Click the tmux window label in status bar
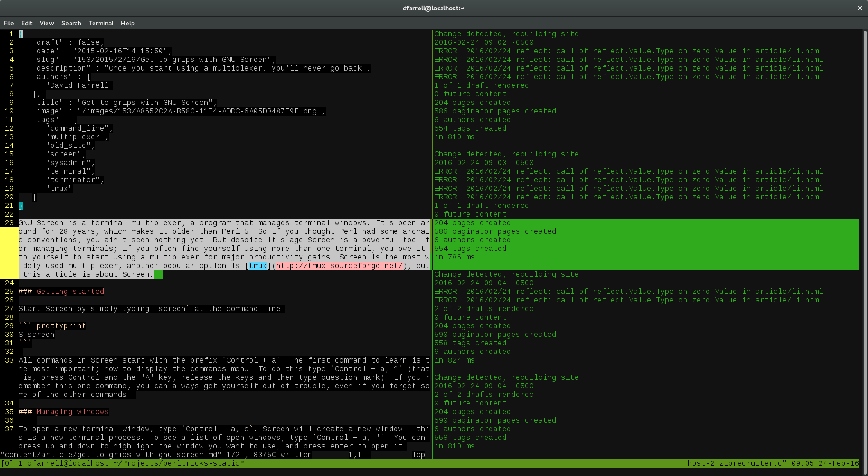868x476 pixels. point(131,463)
